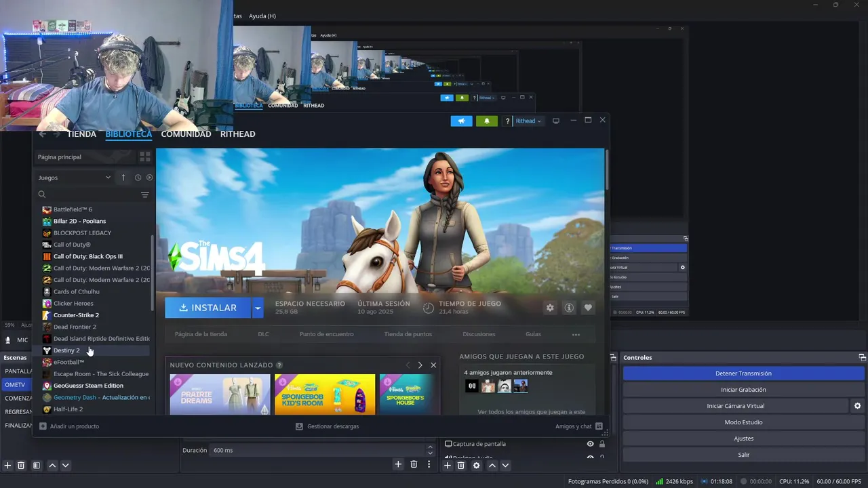
Task: Move source down in sources toolbar
Action: [505, 466]
